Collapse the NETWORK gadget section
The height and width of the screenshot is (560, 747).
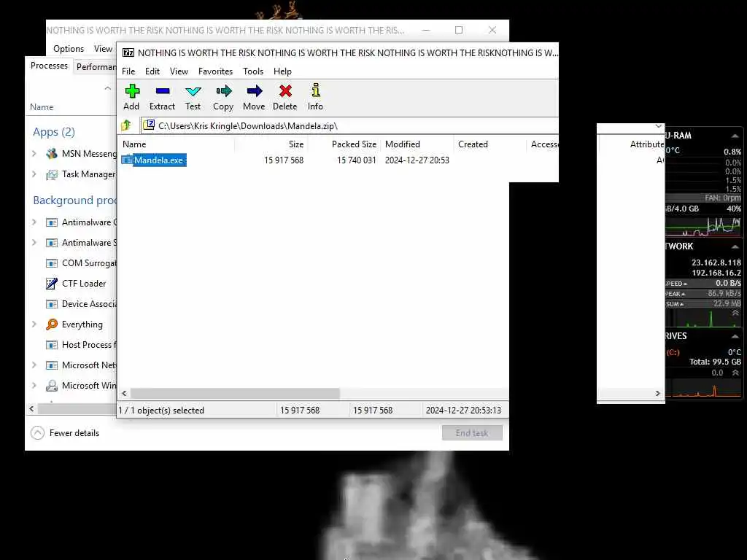735,246
